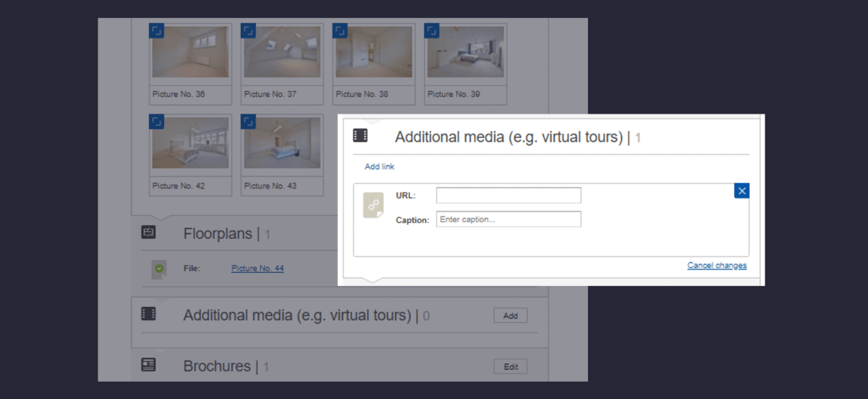The image size is (868, 399).
Task: Click expand icon on Picture No. 39
Action: 432,30
